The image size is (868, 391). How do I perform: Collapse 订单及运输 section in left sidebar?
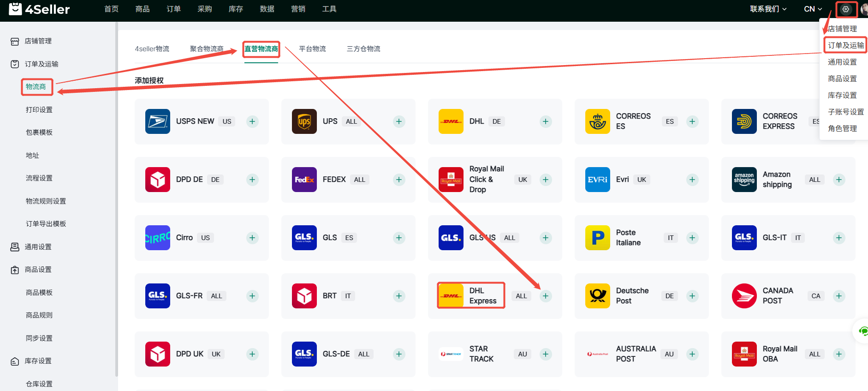point(41,64)
